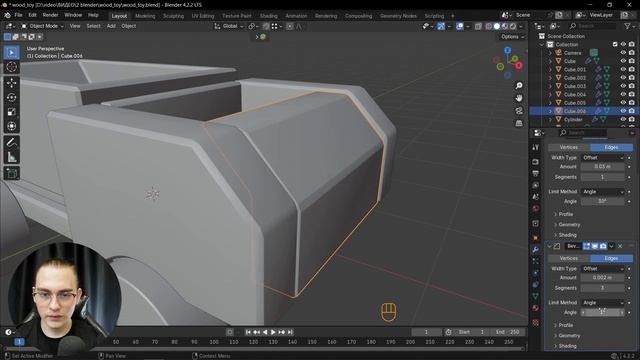Open the Tool properties tab icon
Viewport: 640px width, 360px height.
click(x=536, y=147)
